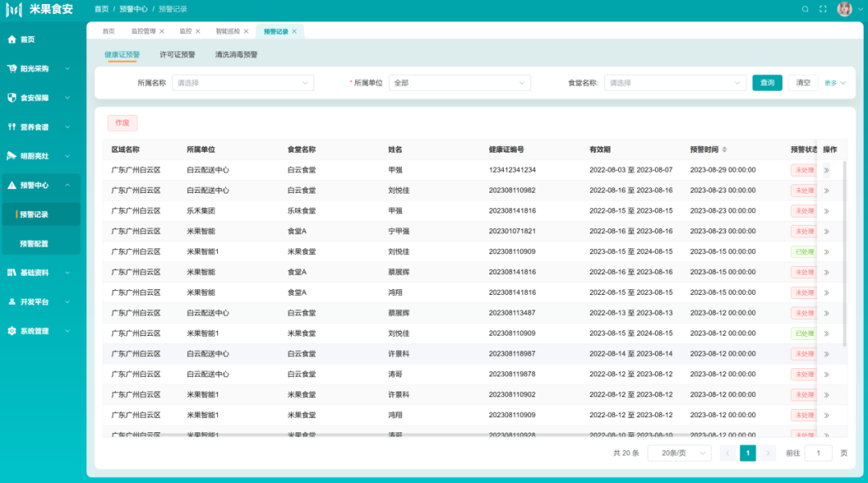Switch to the 首页 page tab
The width and height of the screenshot is (868, 483).
(108, 31)
